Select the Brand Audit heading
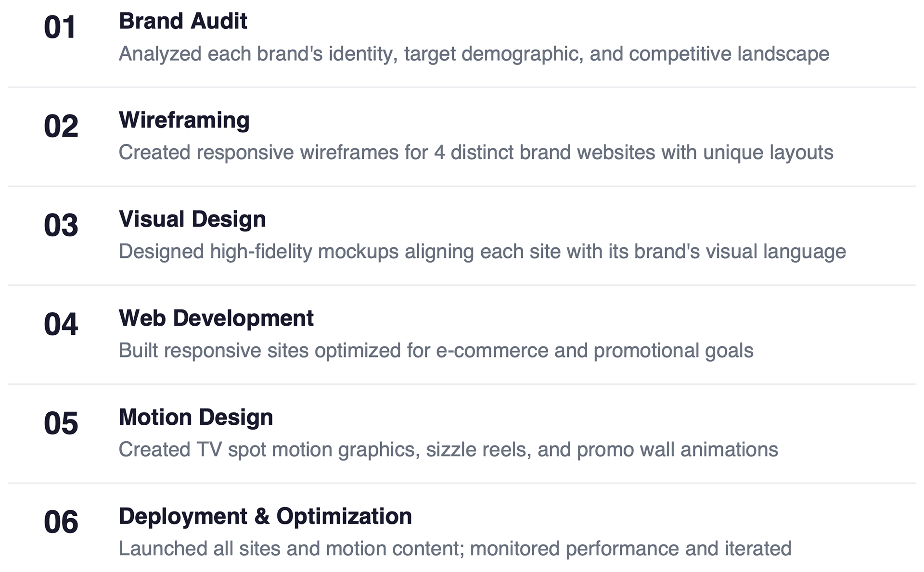The image size is (924, 572). (183, 21)
